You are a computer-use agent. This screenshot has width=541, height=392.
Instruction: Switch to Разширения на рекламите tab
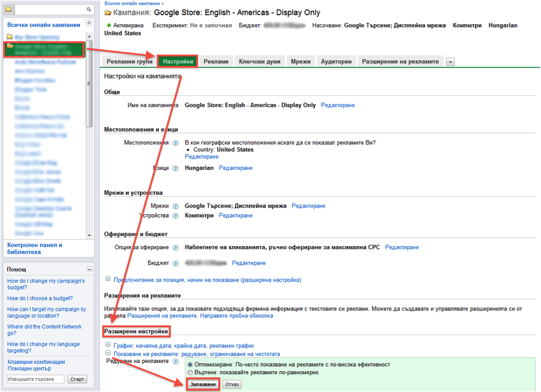[400, 62]
